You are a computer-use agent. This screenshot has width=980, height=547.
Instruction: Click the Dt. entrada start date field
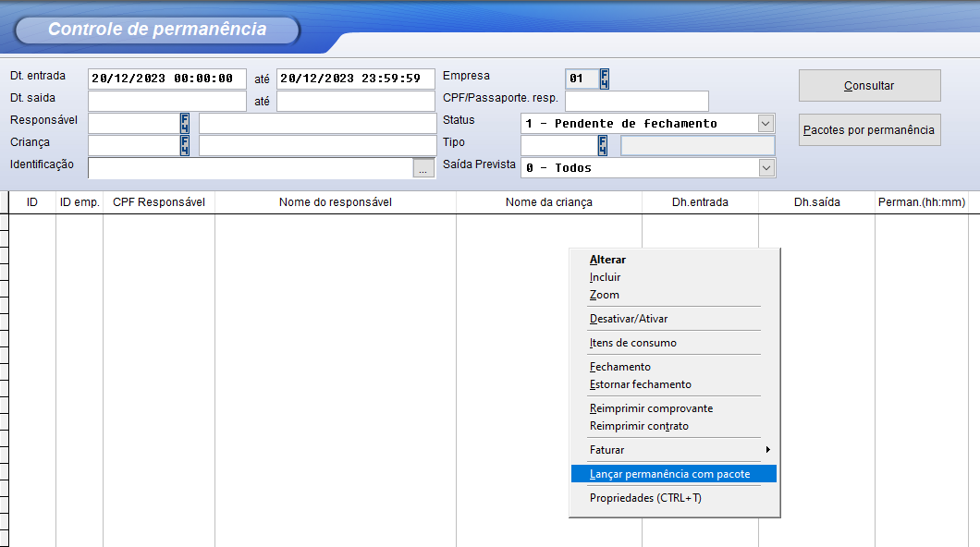pyautogui.click(x=167, y=79)
